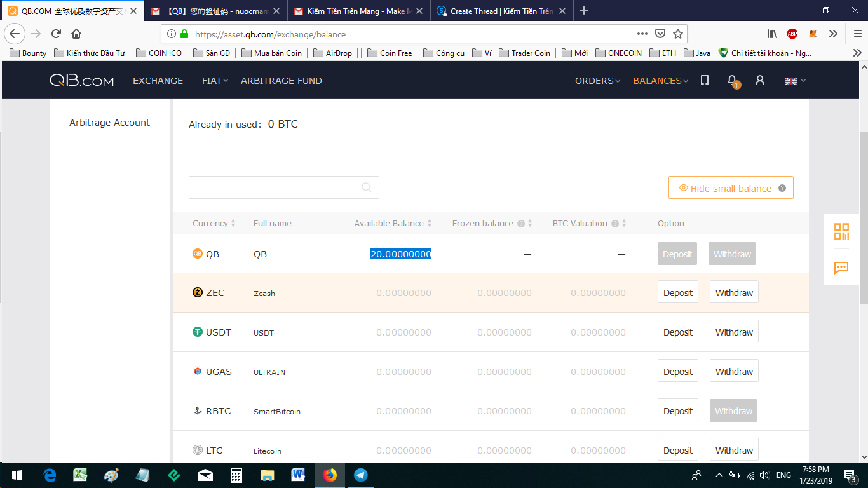Switch to the Create Thread browser tab

(502, 11)
